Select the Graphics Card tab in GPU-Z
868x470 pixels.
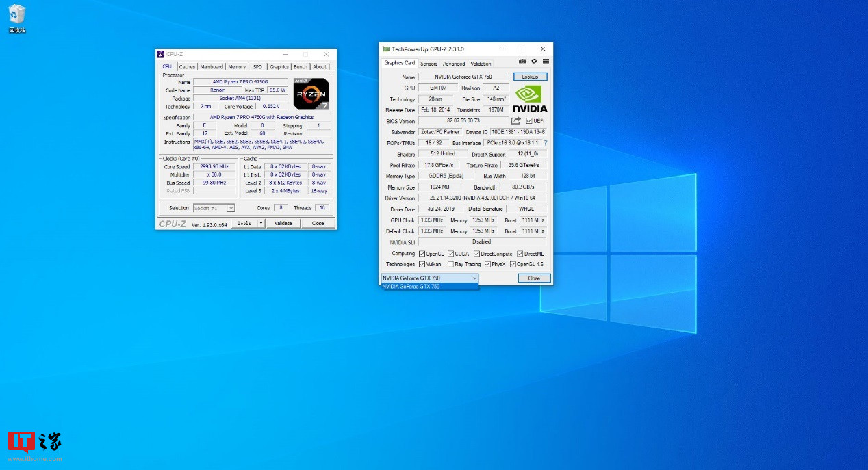tap(399, 63)
